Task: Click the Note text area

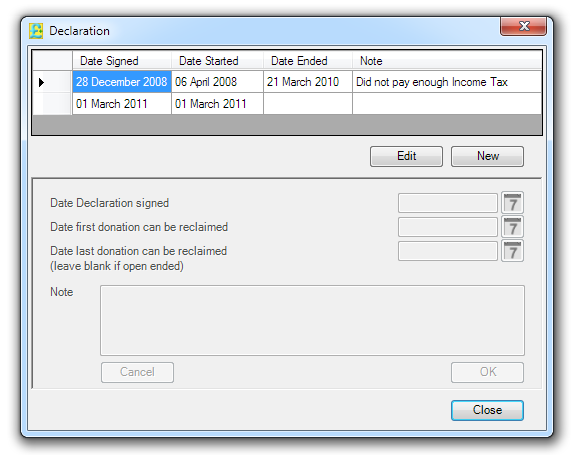Action: tap(312, 320)
